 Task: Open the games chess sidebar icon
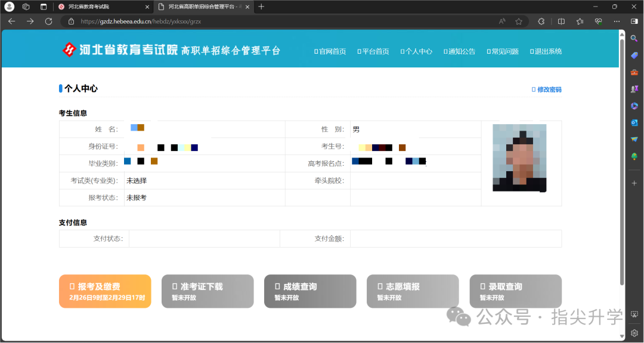[x=634, y=89]
